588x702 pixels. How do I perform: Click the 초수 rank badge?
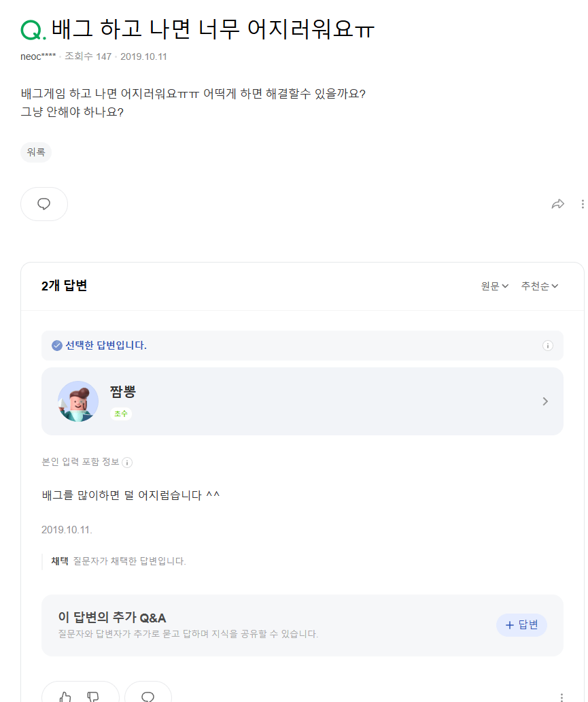(121, 414)
